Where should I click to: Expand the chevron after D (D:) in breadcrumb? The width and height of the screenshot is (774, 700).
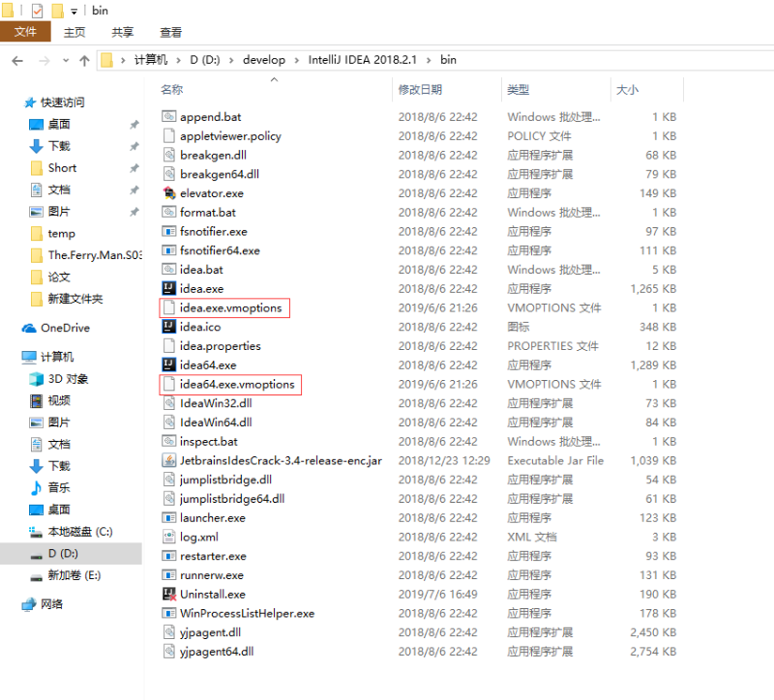(x=231, y=60)
